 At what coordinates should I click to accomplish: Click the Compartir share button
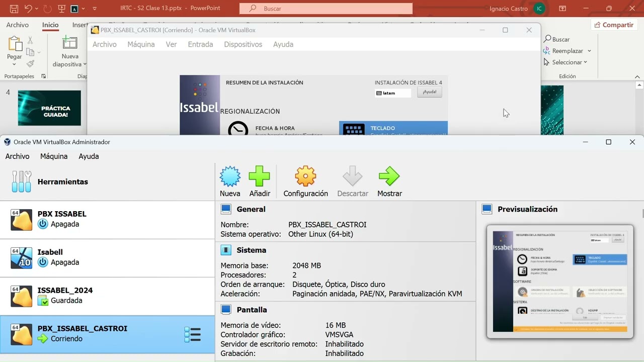coord(613,25)
